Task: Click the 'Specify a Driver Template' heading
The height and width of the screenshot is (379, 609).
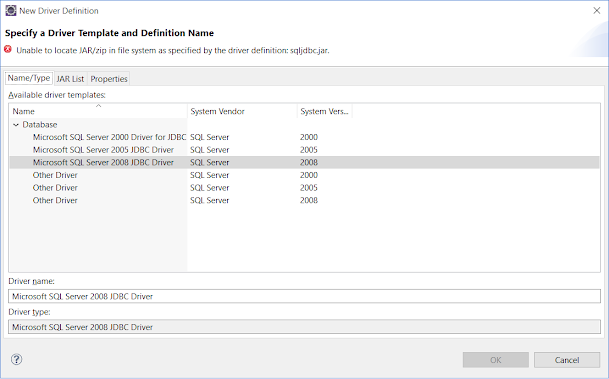Action: point(109,33)
